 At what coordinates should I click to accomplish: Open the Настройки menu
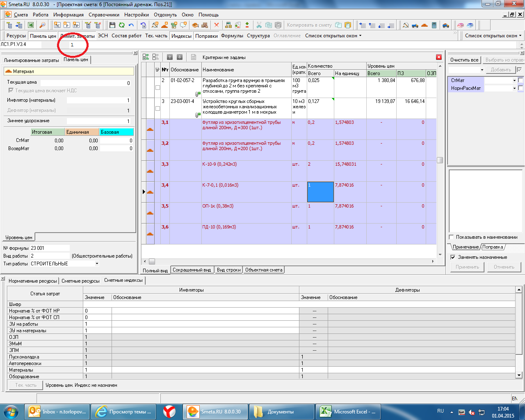[137, 15]
